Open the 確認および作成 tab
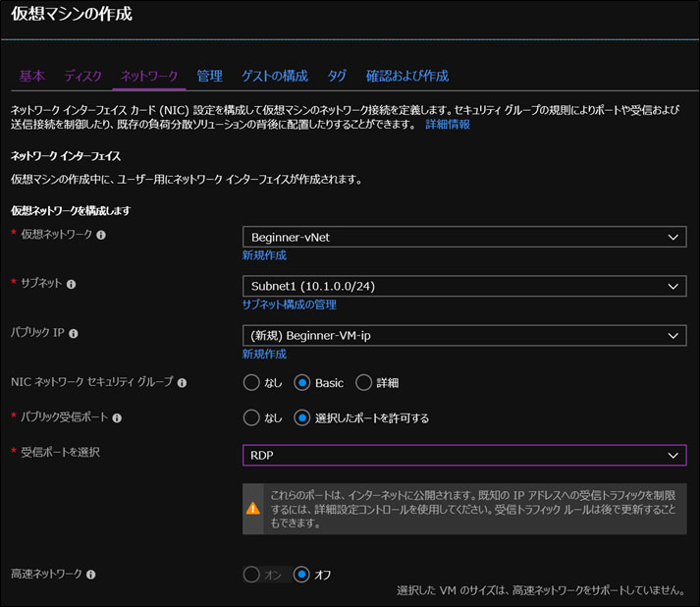700x607 pixels. pyautogui.click(x=406, y=76)
